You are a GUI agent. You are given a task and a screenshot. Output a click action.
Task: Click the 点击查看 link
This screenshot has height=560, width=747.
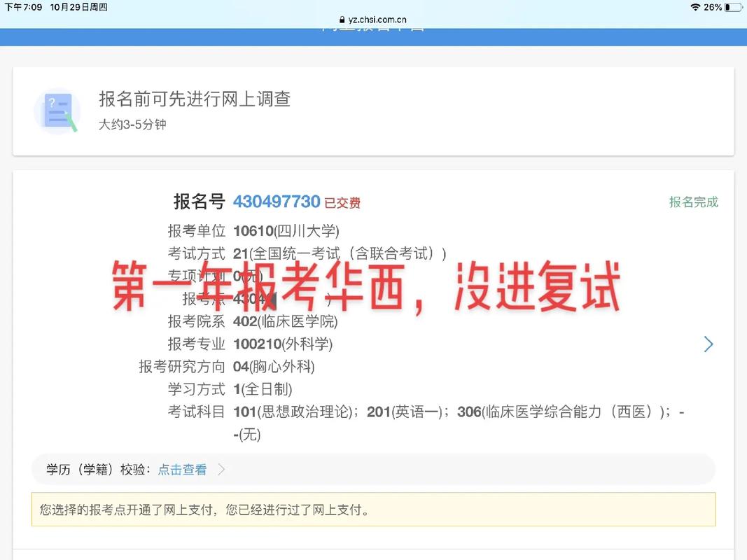(x=182, y=470)
